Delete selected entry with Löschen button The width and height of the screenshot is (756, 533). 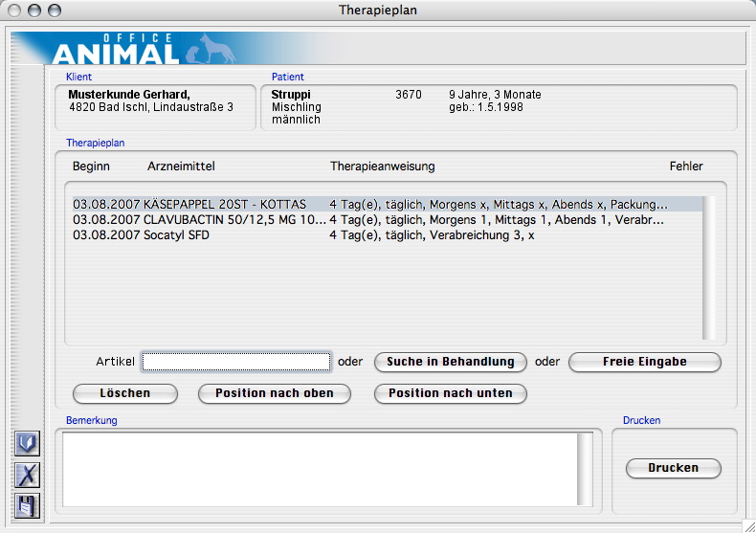tap(125, 393)
